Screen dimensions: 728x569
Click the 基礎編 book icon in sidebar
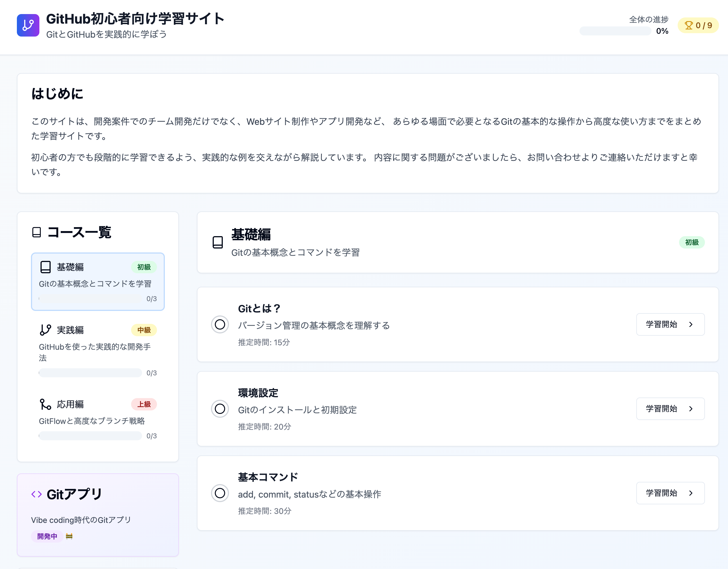pyautogui.click(x=45, y=267)
